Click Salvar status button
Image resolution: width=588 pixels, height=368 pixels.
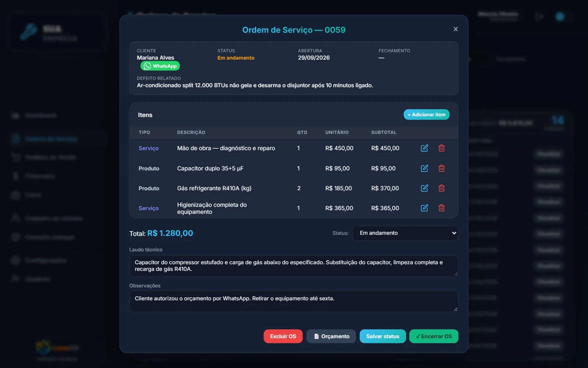click(x=383, y=336)
